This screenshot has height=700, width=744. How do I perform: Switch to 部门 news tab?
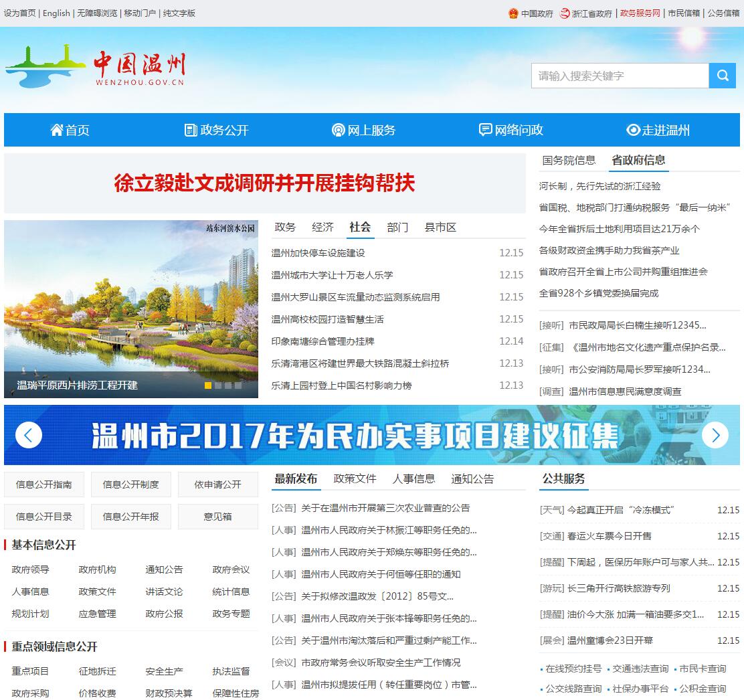click(397, 228)
